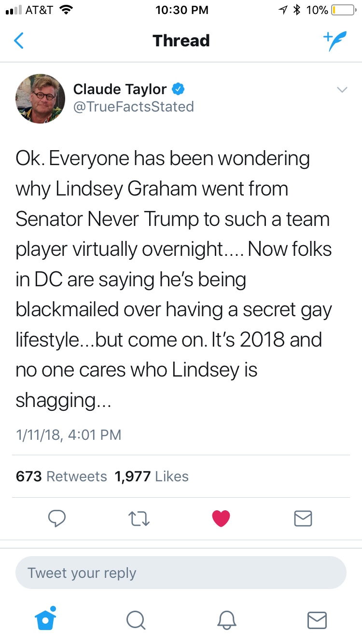Tap the tweet timestamp 1/11/18, 4:01 PM

[x=68, y=434]
